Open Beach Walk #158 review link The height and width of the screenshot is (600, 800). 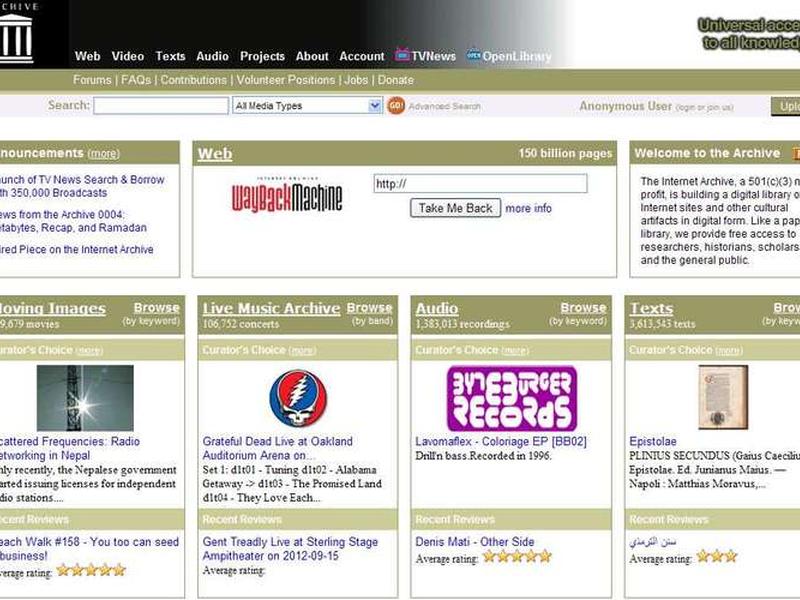tap(89, 548)
